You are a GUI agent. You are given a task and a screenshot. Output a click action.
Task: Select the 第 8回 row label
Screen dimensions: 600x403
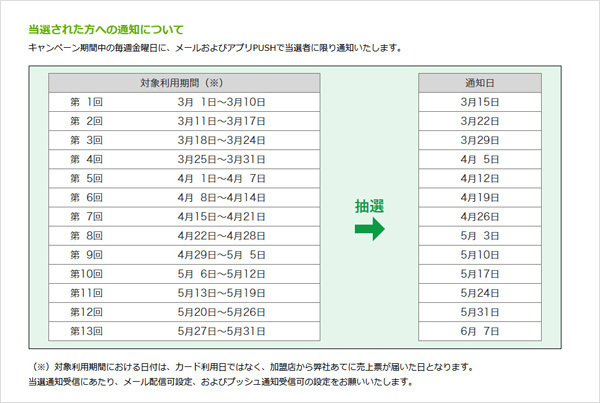pos(86,236)
